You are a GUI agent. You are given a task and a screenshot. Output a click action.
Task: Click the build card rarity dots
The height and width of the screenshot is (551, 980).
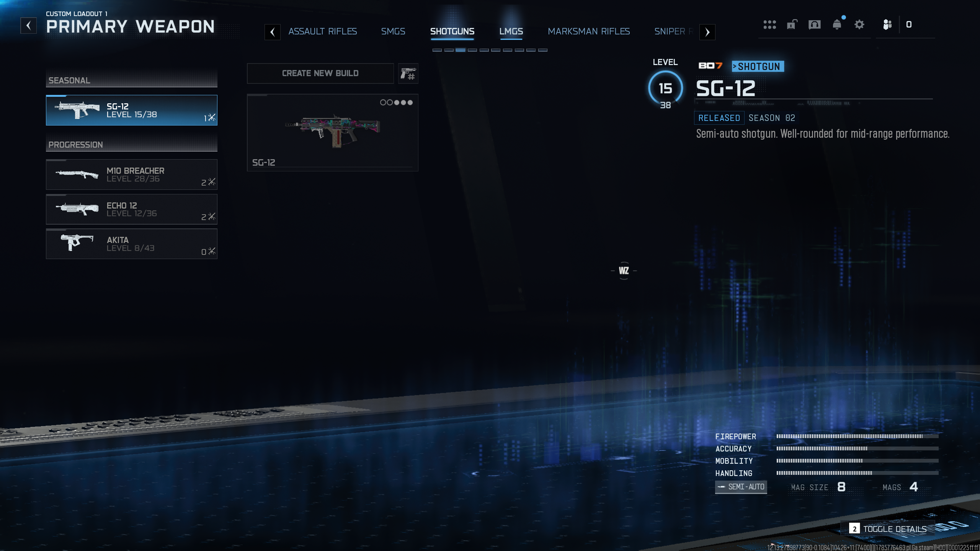click(x=396, y=103)
